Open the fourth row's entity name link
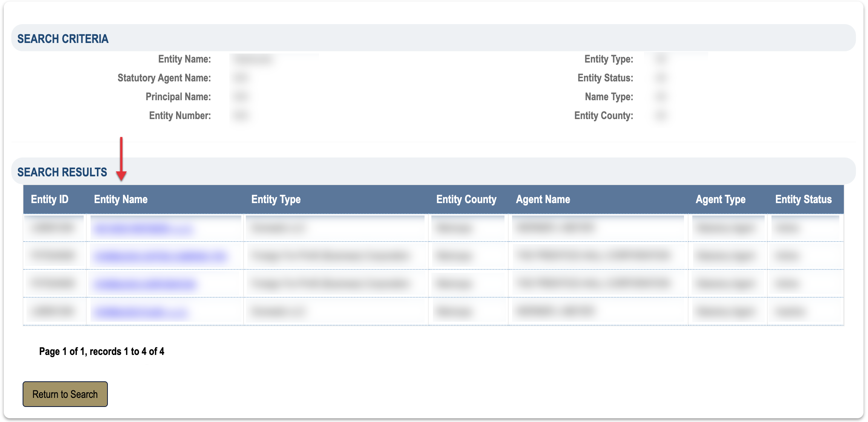 pos(140,312)
